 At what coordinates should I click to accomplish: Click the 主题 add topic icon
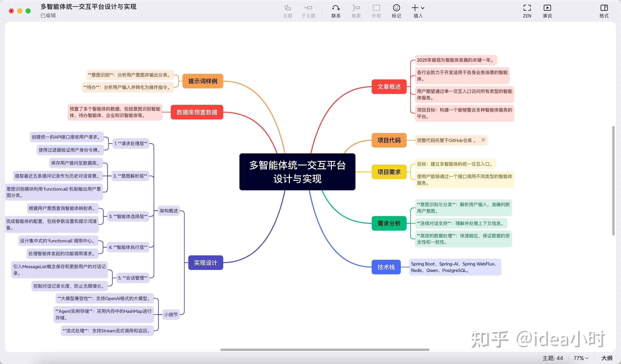click(288, 8)
